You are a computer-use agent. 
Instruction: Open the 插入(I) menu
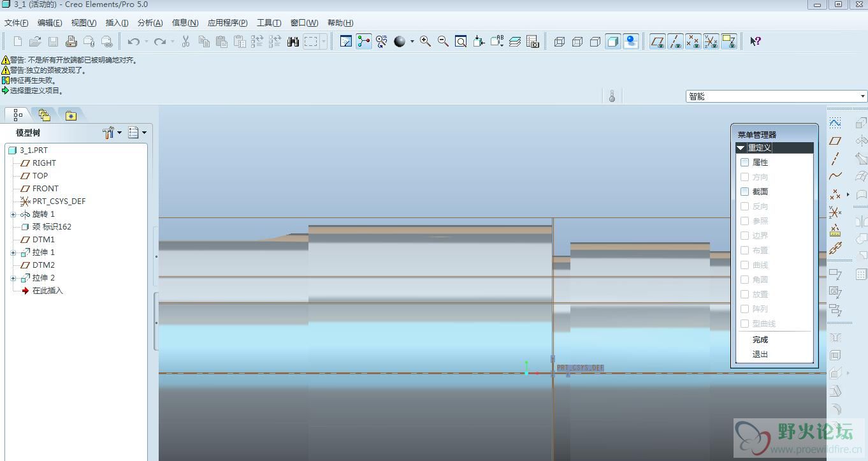coord(117,23)
